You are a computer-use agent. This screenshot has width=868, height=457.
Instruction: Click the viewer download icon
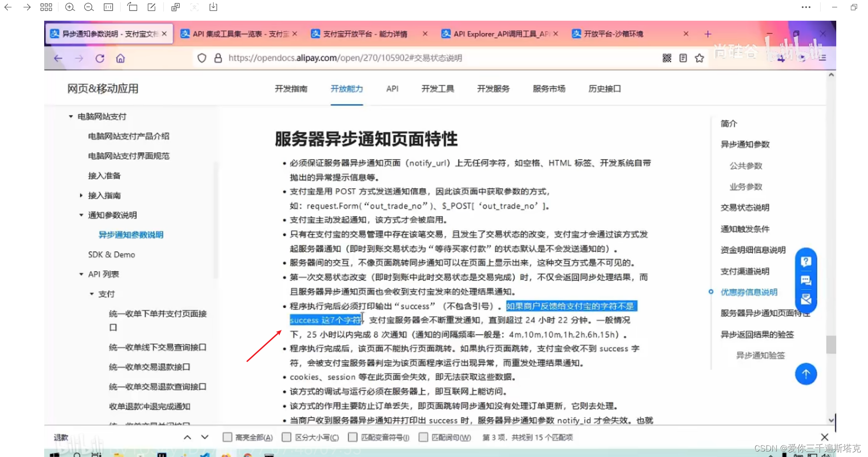pyautogui.click(x=213, y=7)
